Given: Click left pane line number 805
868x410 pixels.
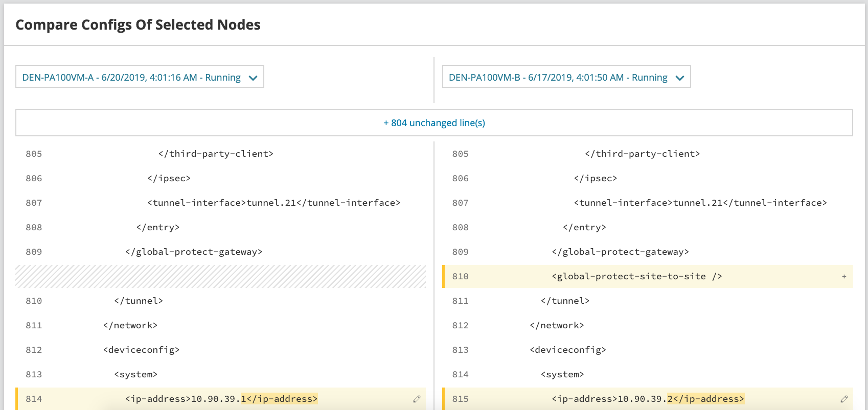Looking at the screenshot, I should click(x=34, y=154).
